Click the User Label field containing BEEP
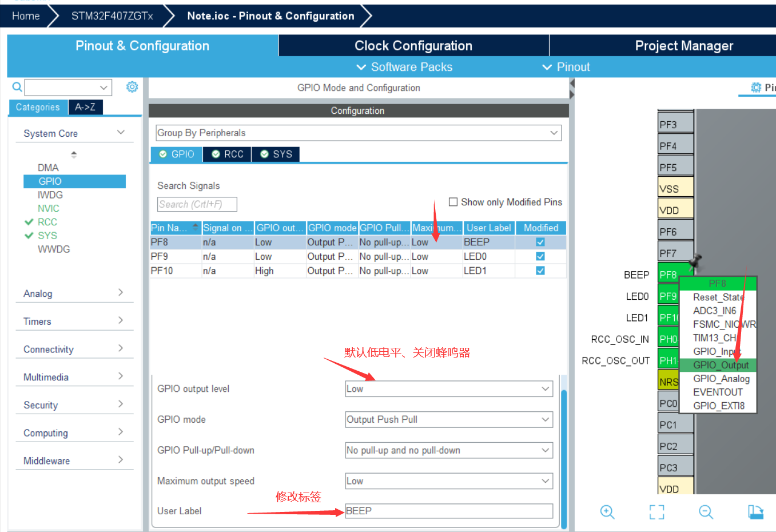 [449, 511]
